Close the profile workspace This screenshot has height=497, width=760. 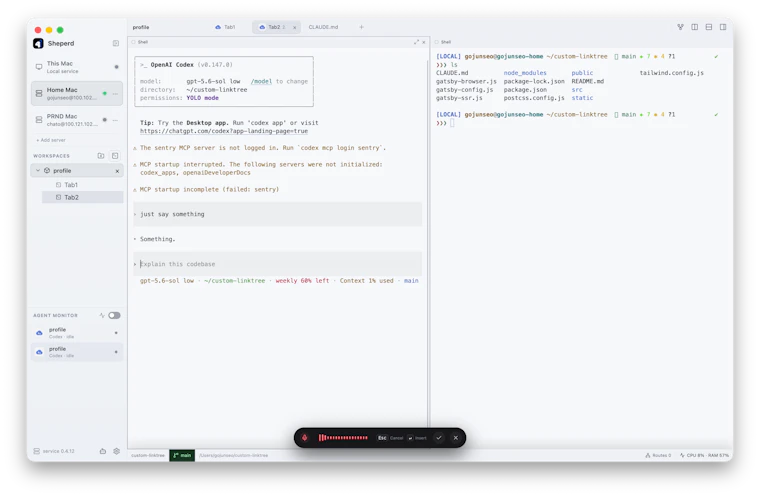tap(117, 171)
